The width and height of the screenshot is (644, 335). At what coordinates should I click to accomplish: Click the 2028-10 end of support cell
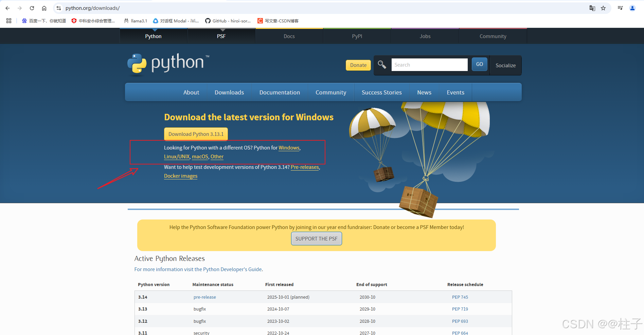coord(368,321)
